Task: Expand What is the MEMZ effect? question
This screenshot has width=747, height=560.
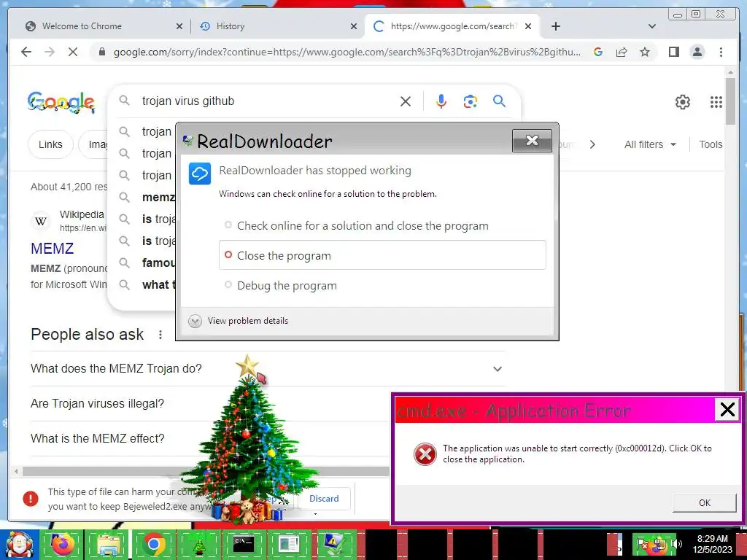Action: (209, 438)
